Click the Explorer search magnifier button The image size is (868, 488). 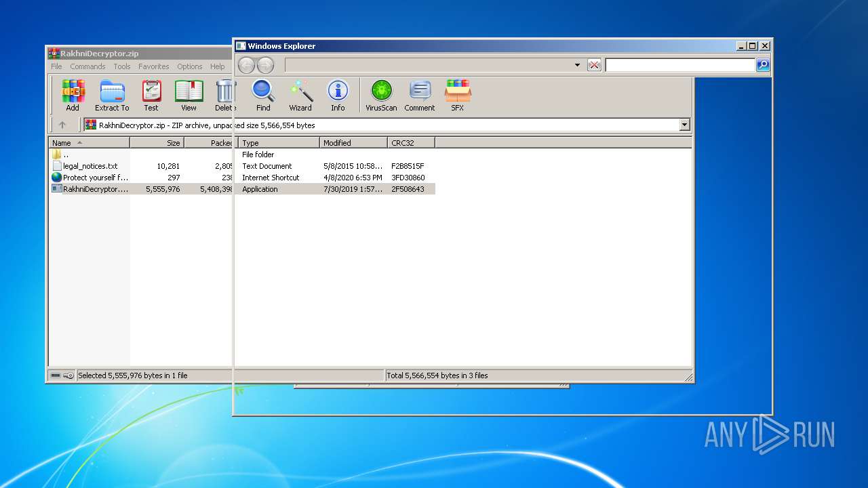[763, 65]
